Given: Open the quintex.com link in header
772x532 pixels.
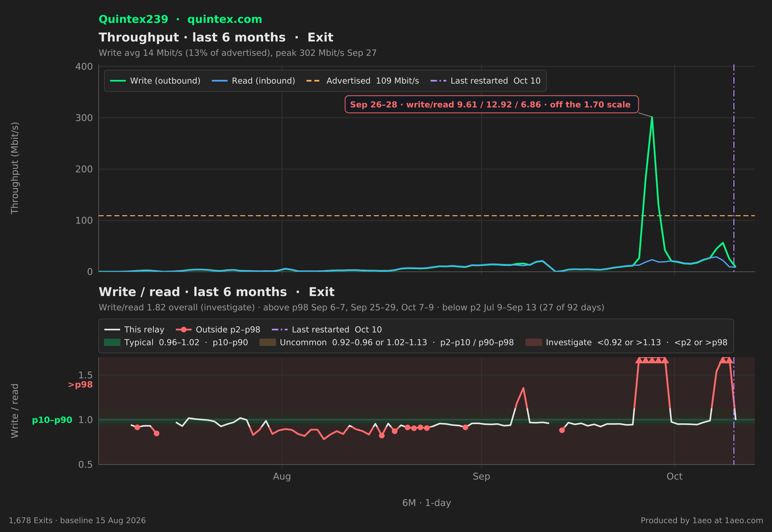Looking at the screenshot, I should [224, 19].
